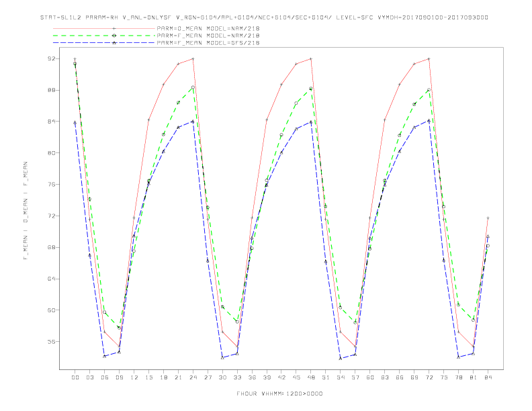This screenshot has width=532, height=411.
Task: Click x-axis tick label 84
Action: click(x=488, y=377)
